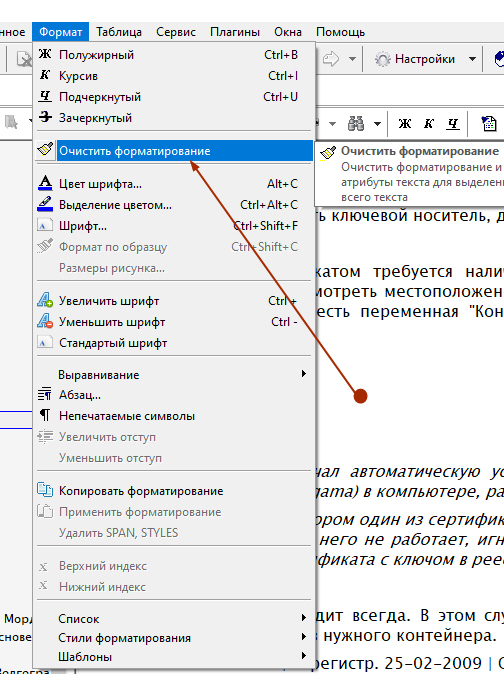Choose Абзац... from the menu
Image resolution: width=504 pixels, height=674 pixels.
pyautogui.click(x=174, y=394)
